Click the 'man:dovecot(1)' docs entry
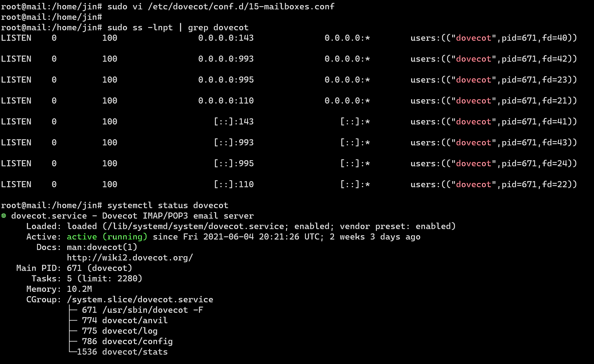The image size is (594, 364). (102, 247)
